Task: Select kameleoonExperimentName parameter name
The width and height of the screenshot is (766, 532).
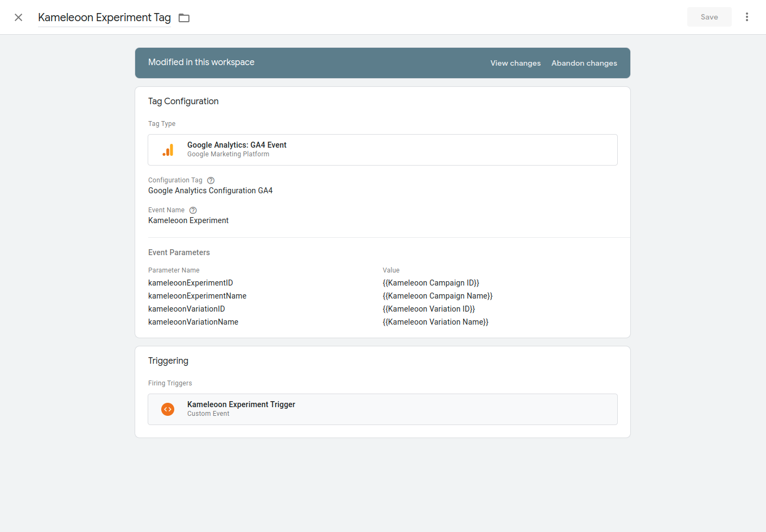Action: point(197,296)
